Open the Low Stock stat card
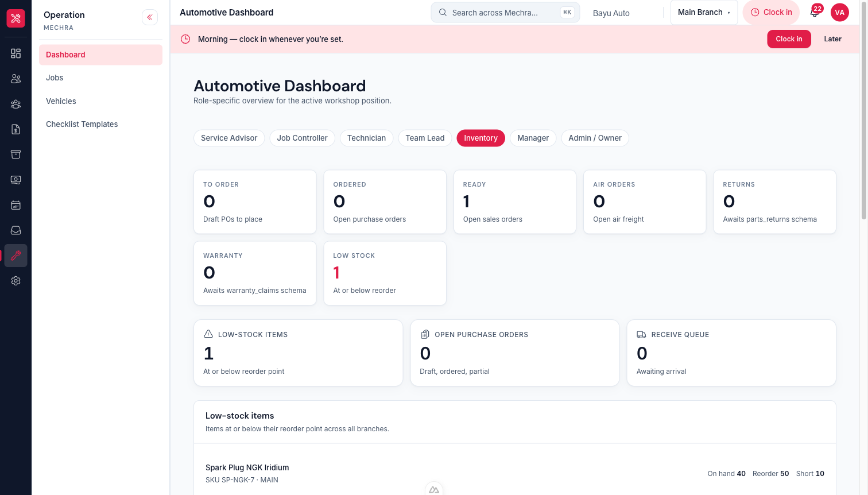This screenshot has height=495, width=868. coord(385,273)
